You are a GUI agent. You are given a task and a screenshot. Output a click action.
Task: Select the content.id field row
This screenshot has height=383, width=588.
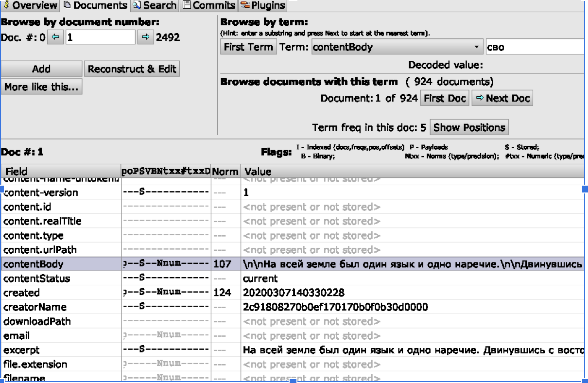pyautogui.click(x=294, y=207)
